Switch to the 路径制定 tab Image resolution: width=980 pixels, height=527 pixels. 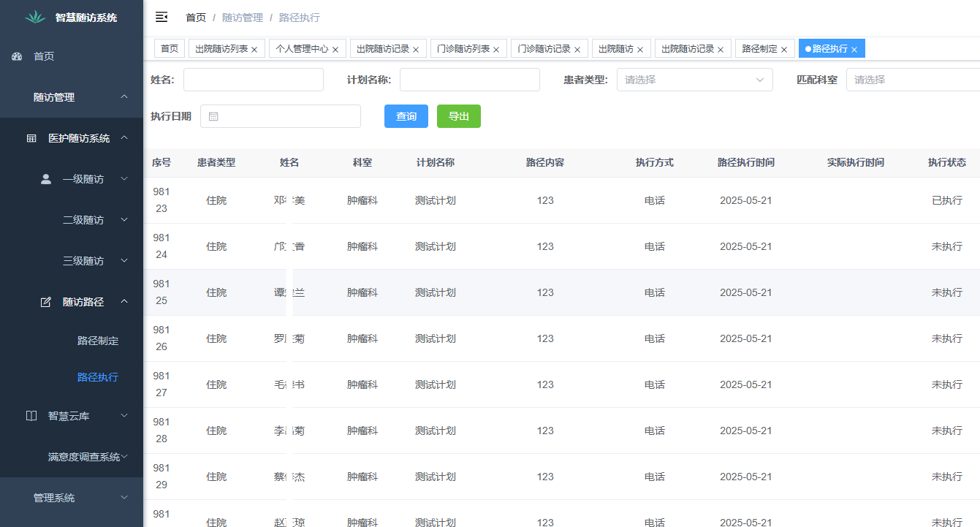[x=759, y=48]
